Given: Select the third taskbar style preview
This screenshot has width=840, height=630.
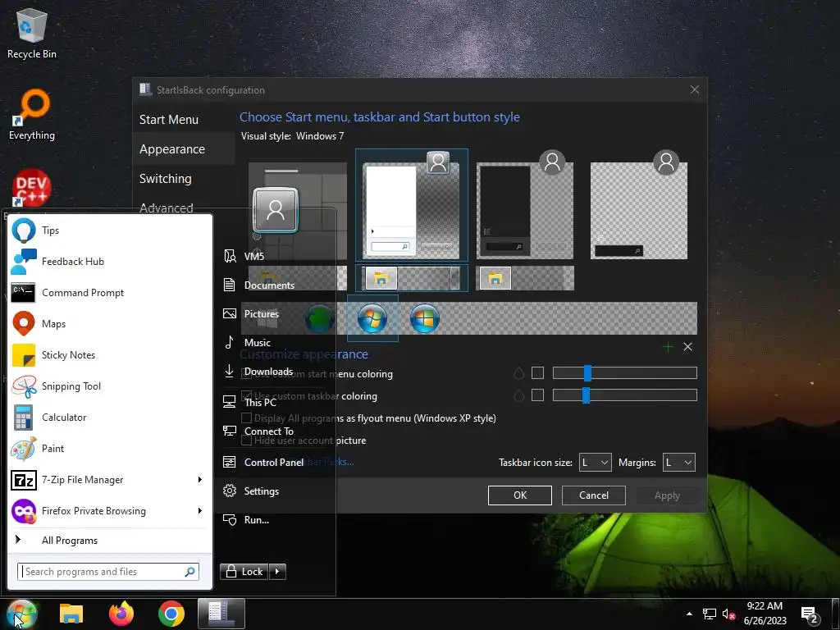Looking at the screenshot, I should (x=525, y=278).
